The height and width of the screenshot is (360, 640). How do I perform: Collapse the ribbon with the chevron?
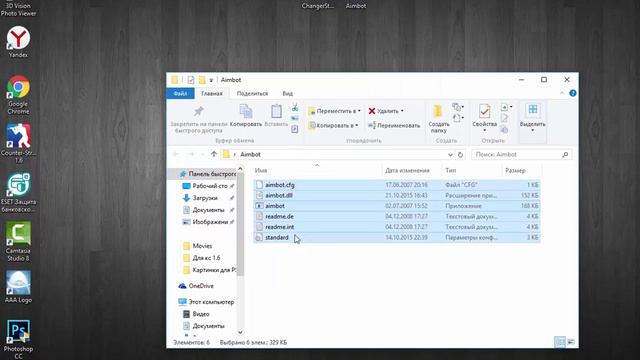coord(562,93)
